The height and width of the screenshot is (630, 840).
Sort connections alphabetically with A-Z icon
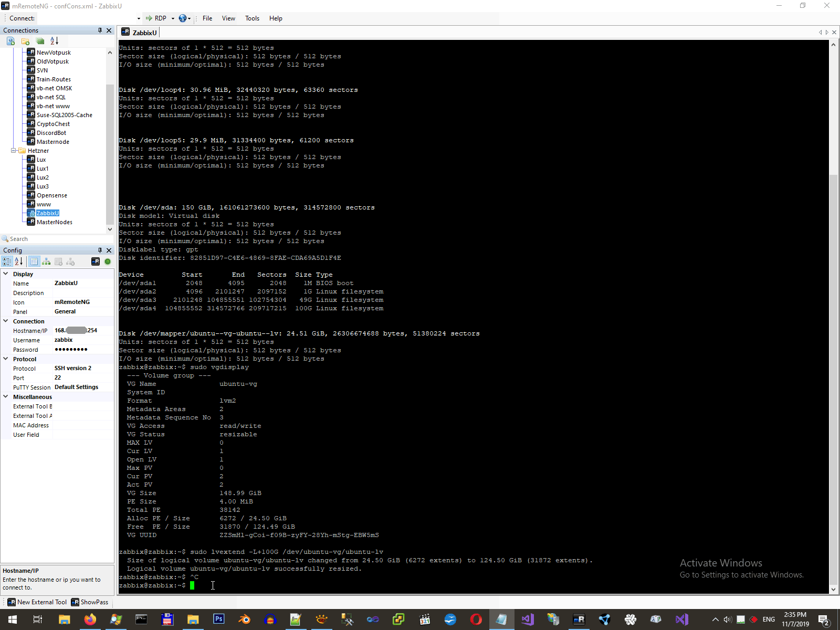[54, 41]
